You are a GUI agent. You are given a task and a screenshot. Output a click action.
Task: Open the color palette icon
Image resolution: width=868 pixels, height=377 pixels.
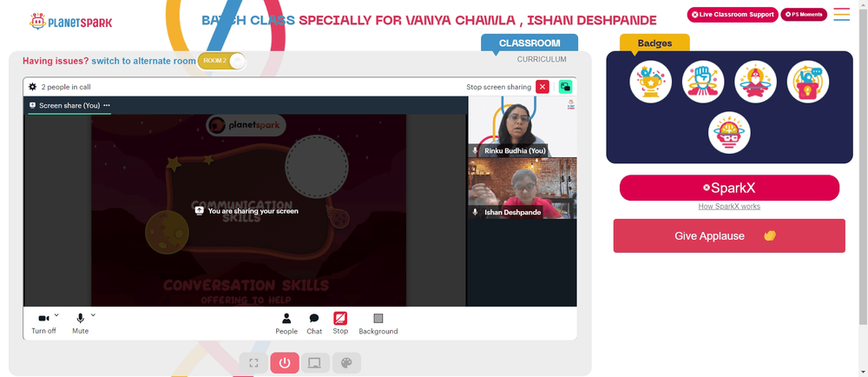point(346,363)
